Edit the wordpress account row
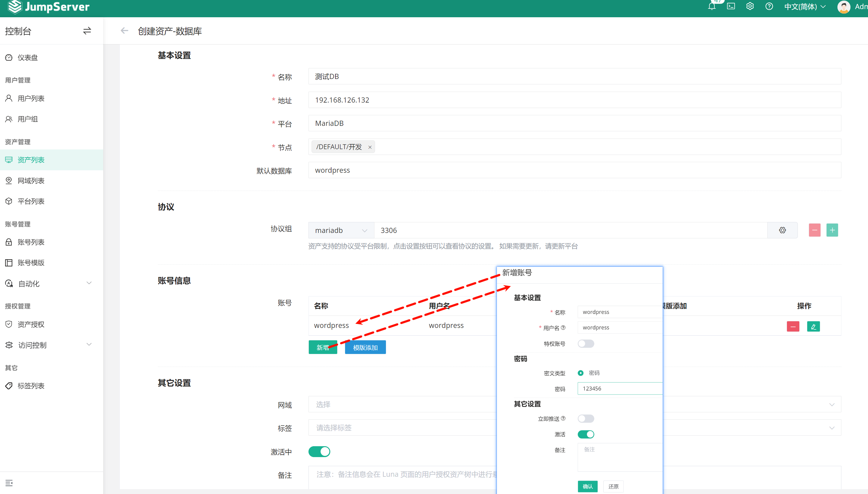 tap(813, 326)
